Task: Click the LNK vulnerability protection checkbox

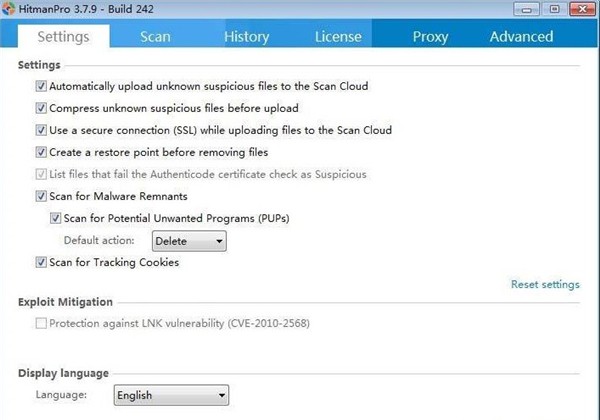Action: pyautogui.click(x=41, y=323)
